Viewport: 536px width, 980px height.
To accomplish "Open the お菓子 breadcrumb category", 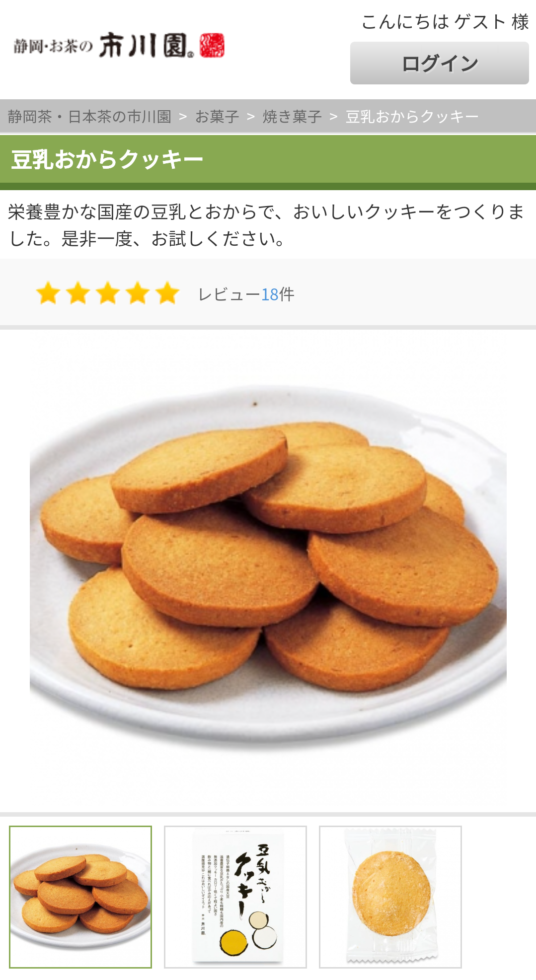I will tap(217, 117).
